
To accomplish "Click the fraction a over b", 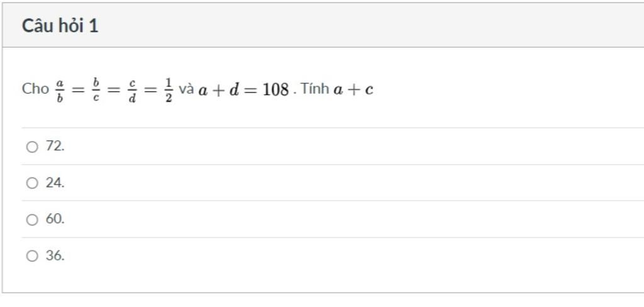I will [60, 90].
